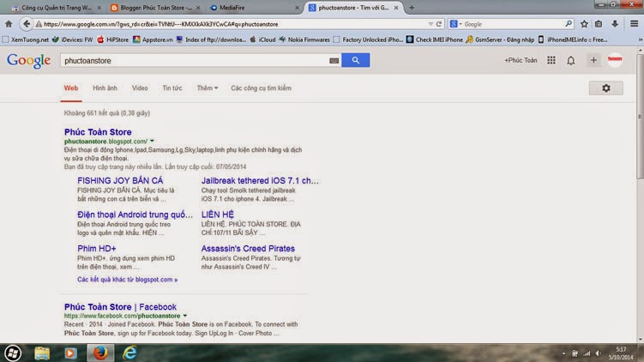This screenshot has height=362, width=644.
Task: Open the account profile avatar
Action: point(615,60)
